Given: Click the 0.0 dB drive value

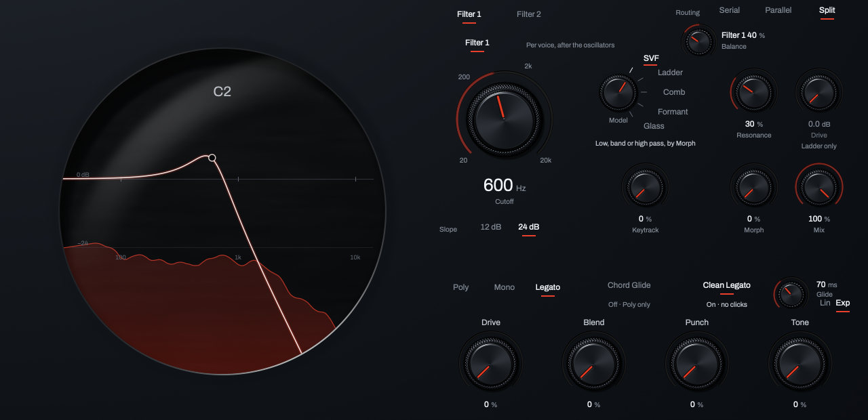Looking at the screenshot, I should [818, 124].
